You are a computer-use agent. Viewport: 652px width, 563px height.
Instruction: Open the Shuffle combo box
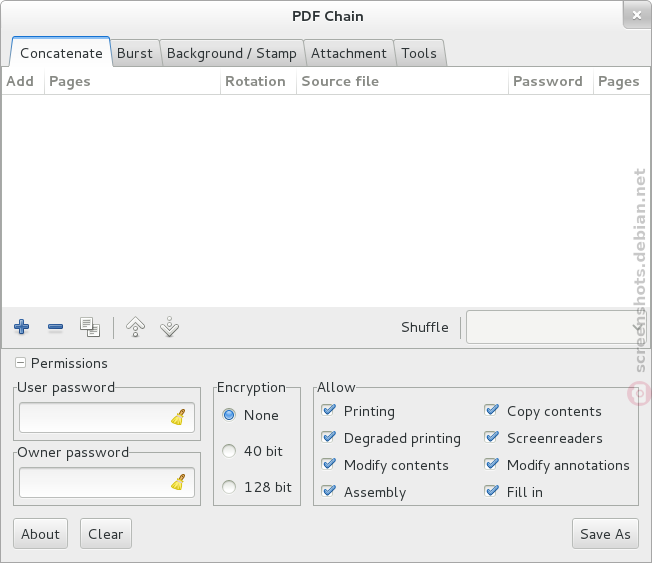pos(557,327)
